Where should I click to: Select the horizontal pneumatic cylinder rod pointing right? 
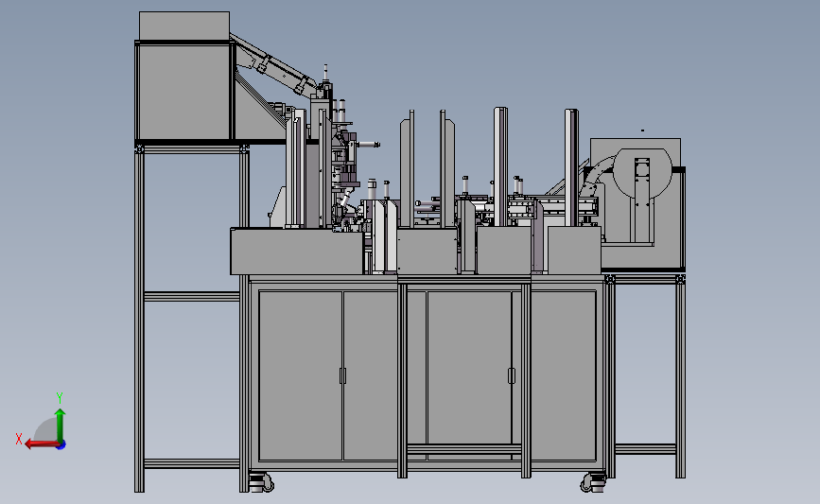[x=368, y=145]
